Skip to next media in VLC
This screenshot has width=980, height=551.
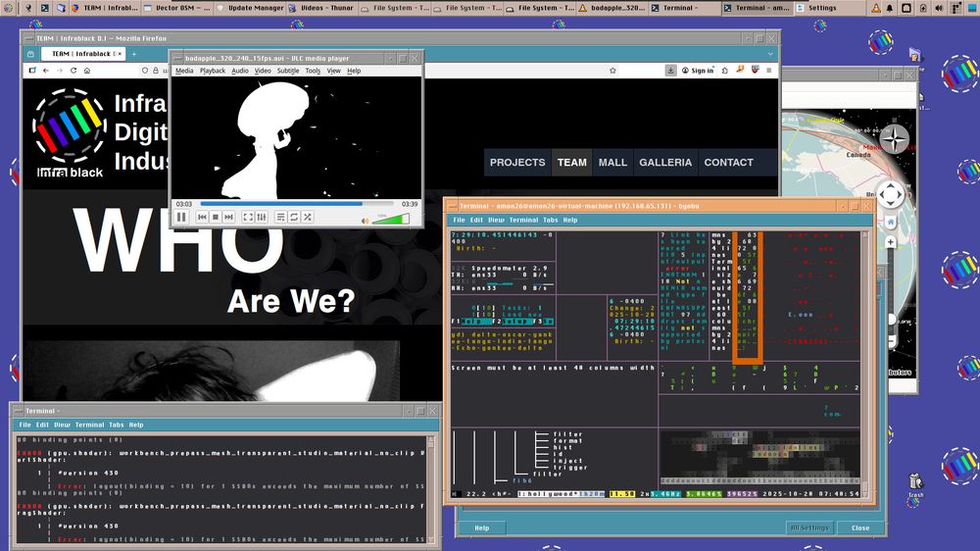click(x=228, y=217)
